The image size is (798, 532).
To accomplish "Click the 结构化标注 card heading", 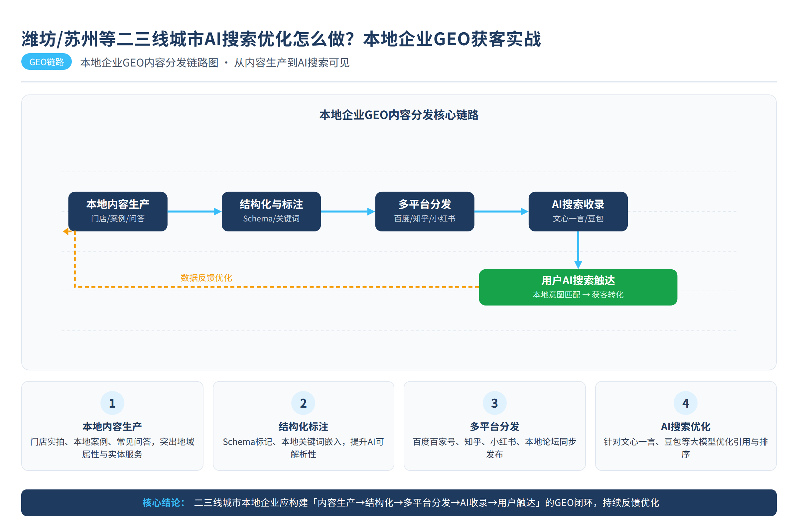I will (303, 426).
